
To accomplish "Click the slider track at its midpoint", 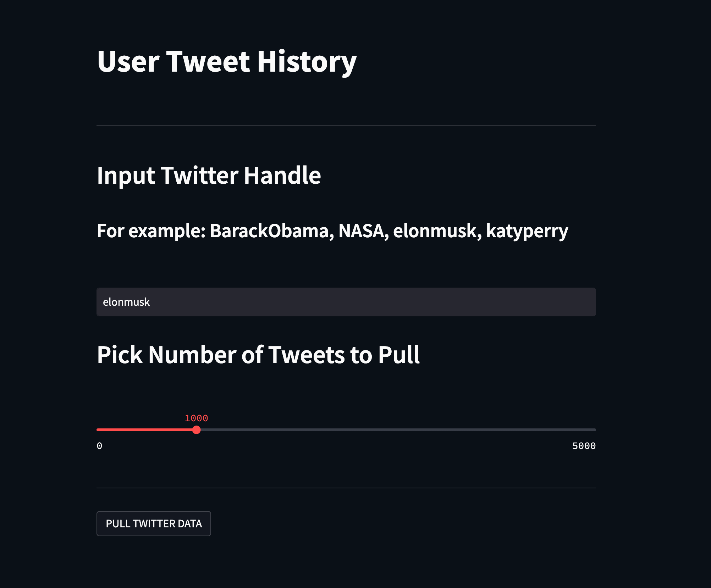I will [346, 430].
